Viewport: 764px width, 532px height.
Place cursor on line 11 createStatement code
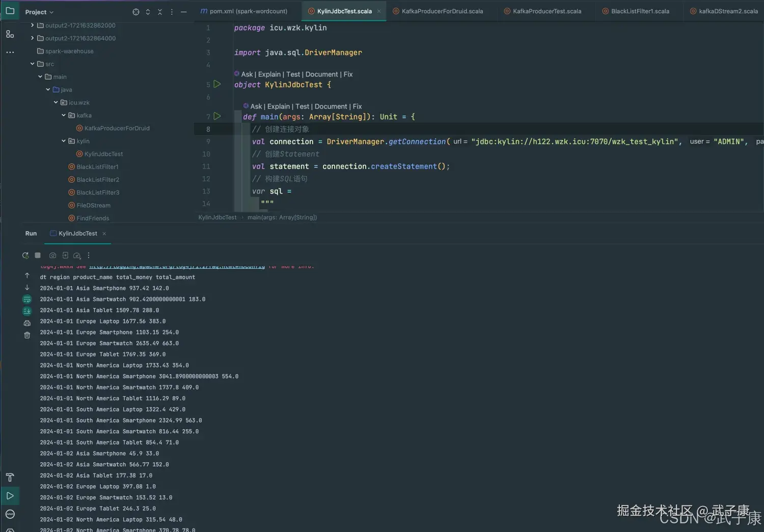click(351, 166)
